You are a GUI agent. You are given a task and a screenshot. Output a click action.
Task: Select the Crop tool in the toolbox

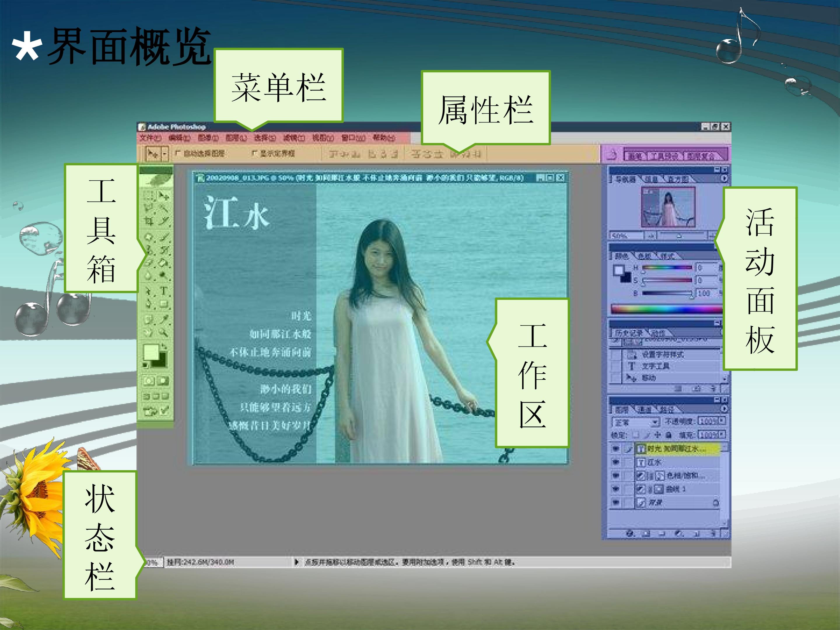(149, 221)
